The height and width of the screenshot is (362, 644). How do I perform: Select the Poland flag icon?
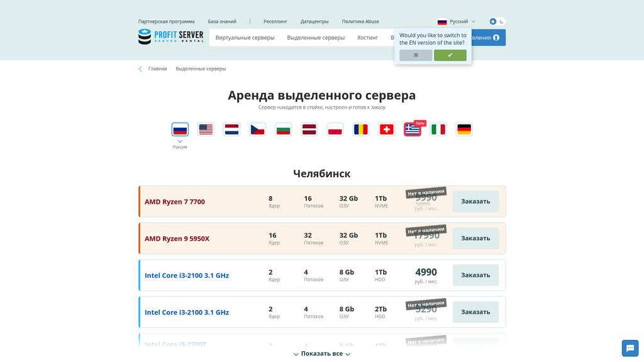click(x=335, y=129)
